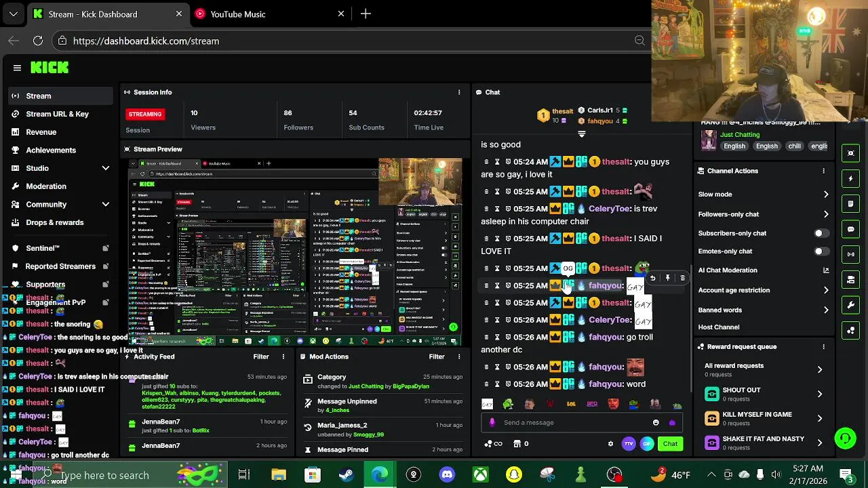Click the BigPapaDylan username link
The width and height of the screenshot is (868, 488).
pos(411,386)
